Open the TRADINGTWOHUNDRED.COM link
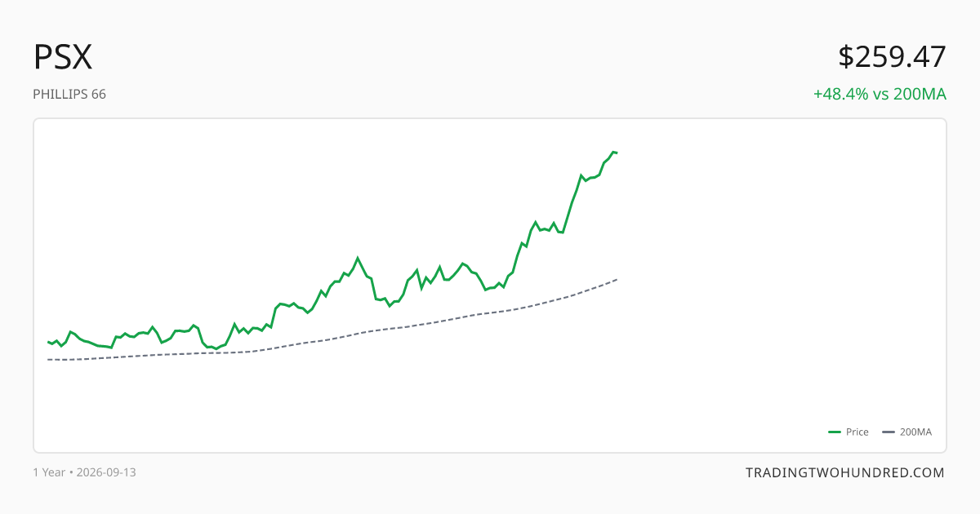Image resolution: width=980 pixels, height=514 pixels. pos(845,472)
